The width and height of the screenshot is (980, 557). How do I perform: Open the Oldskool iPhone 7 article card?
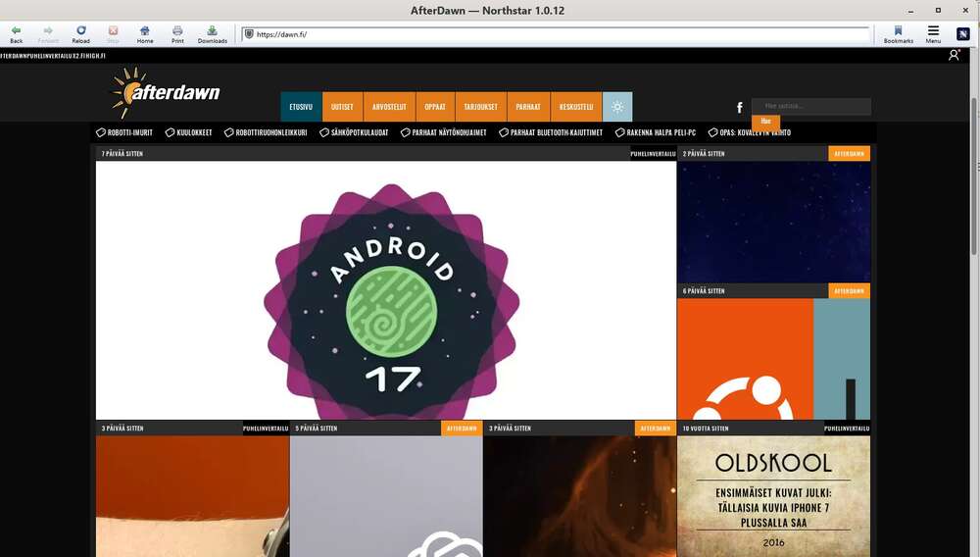click(x=774, y=496)
